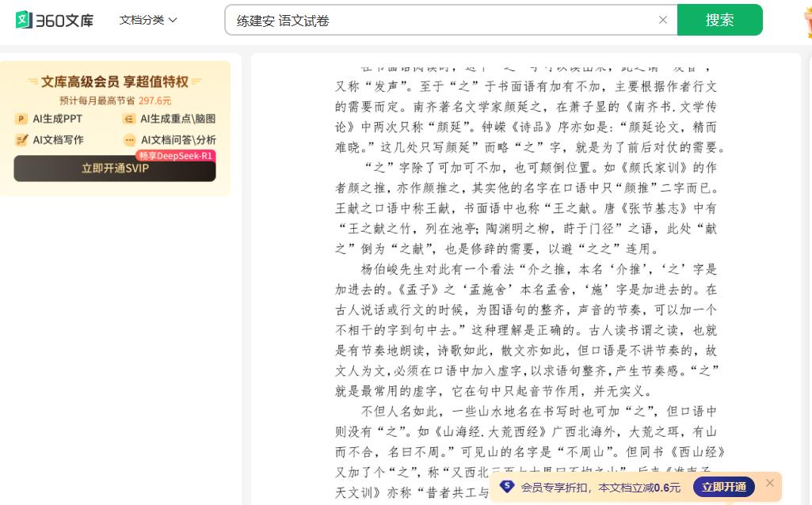Select AI文档写作 icon
The height and width of the screenshot is (505, 812).
tap(21, 140)
